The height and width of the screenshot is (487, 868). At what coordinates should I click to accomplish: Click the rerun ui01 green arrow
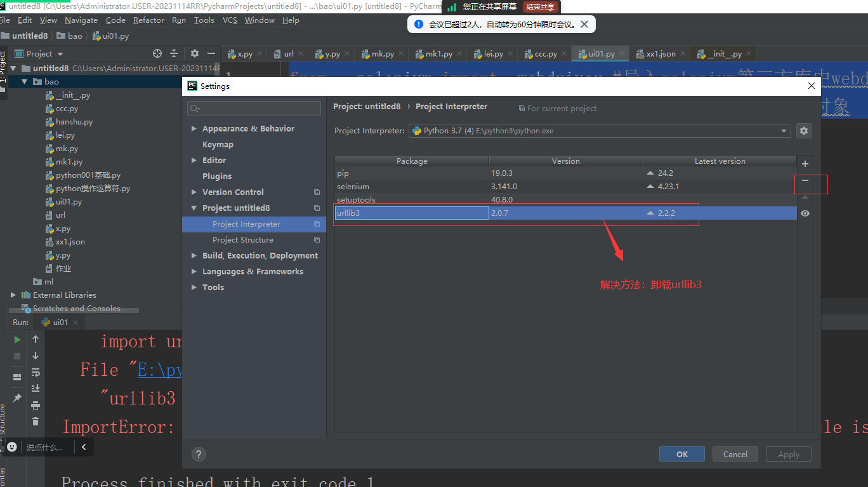pos(18,340)
